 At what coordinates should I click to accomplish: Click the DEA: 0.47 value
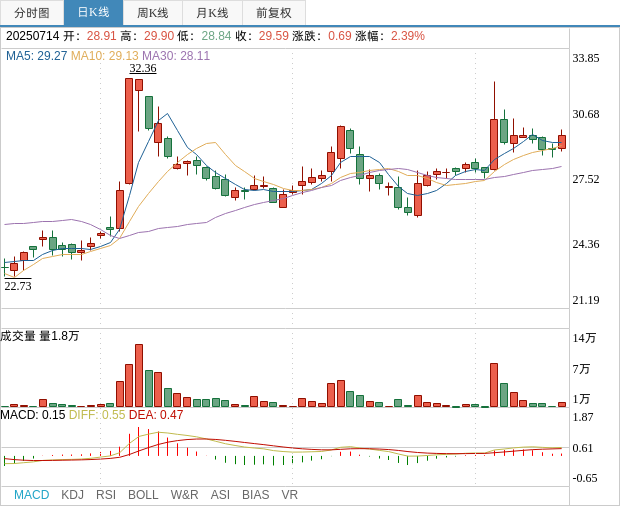(x=156, y=415)
